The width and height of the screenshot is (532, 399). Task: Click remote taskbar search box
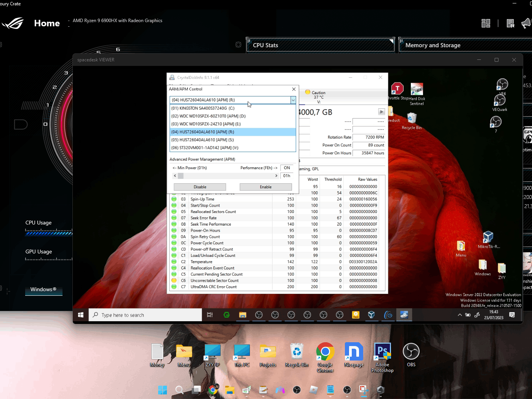(145, 315)
